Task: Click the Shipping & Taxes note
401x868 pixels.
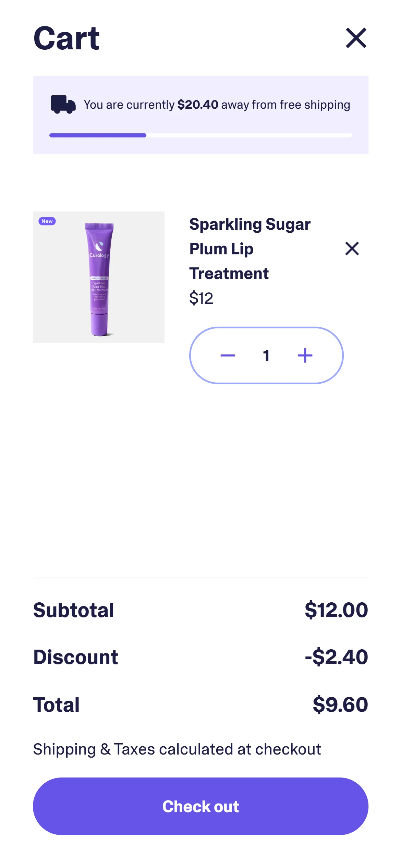Action: tap(177, 749)
